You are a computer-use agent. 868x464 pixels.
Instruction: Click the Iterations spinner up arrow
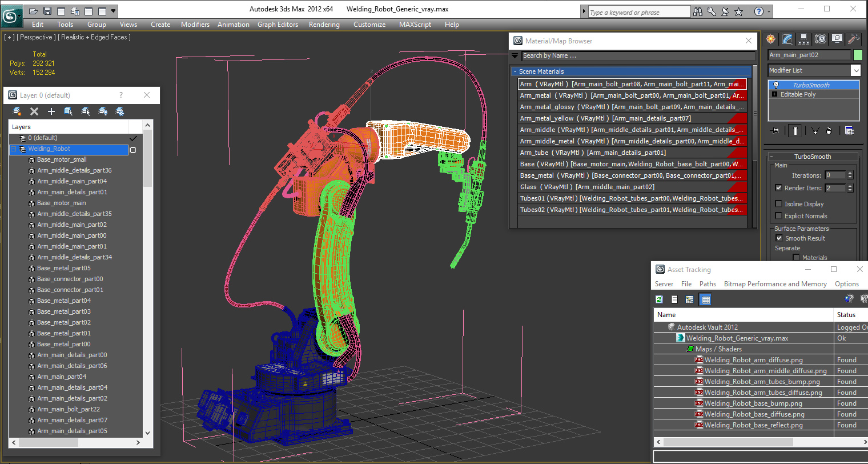pyautogui.click(x=850, y=173)
